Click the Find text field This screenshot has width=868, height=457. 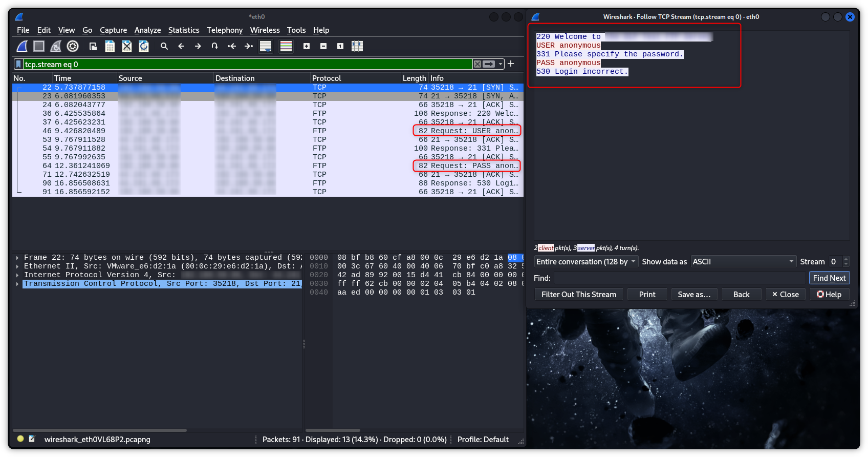click(x=680, y=278)
